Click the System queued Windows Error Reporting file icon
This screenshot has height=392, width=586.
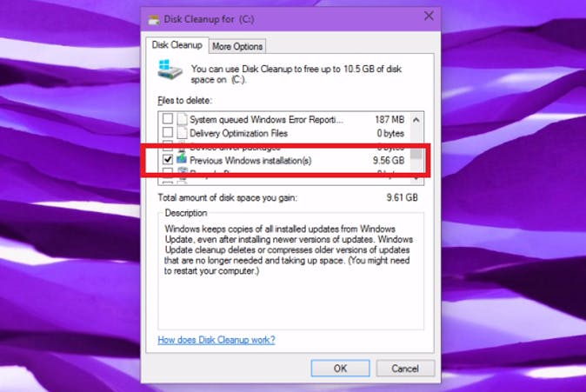(x=182, y=119)
